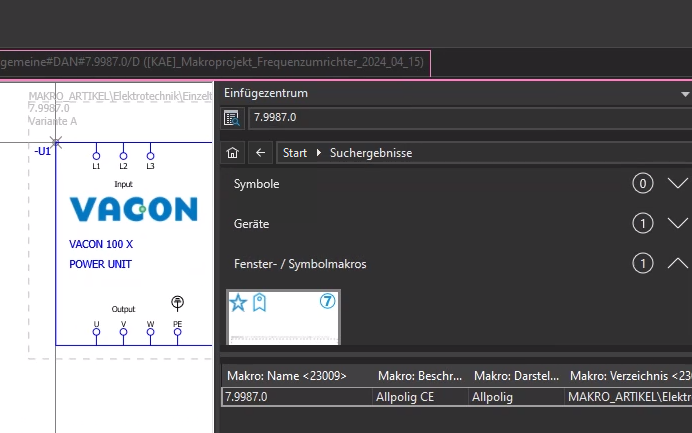The height and width of the screenshot is (433, 692).
Task: Go to Insert Center home via house icon
Action: click(x=233, y=153)
